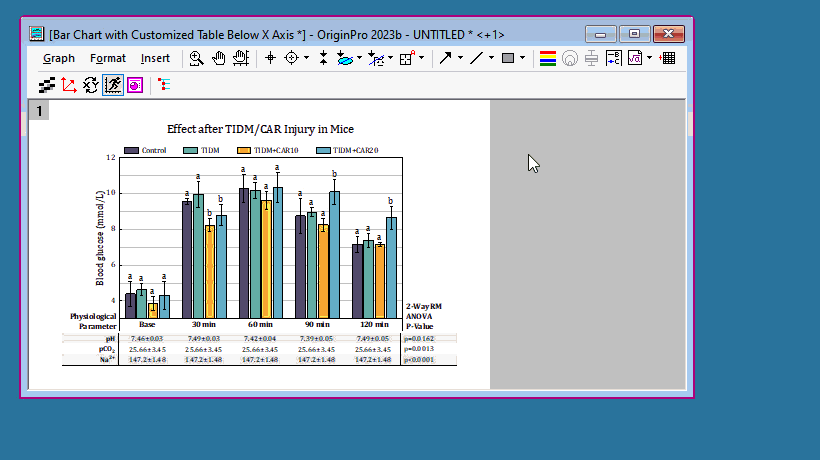Click the Rescale axes icon

[69, 85]
